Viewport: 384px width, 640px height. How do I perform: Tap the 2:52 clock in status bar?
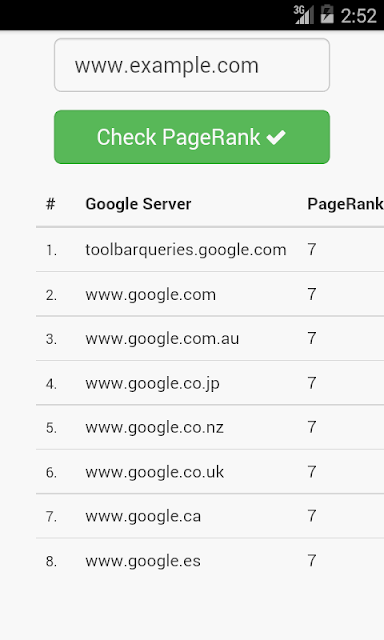tap(359, 16)
